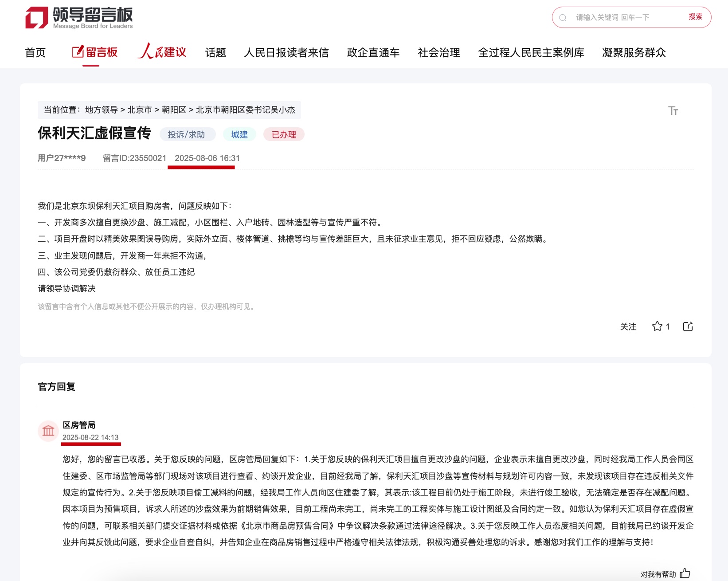Open the 人民建议 navigation tab
This screenshot has height=581, width=728.
(x=162, y=52)
